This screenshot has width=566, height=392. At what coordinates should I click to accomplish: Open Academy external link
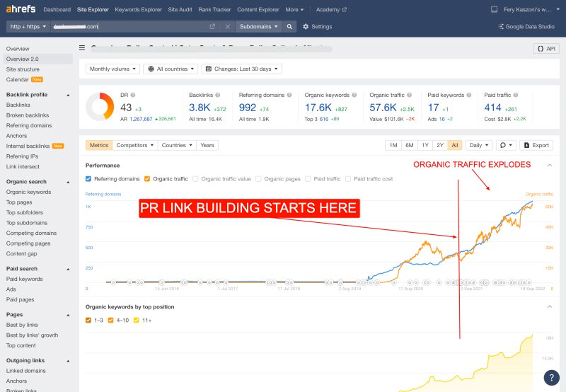(x=331, y=9)
